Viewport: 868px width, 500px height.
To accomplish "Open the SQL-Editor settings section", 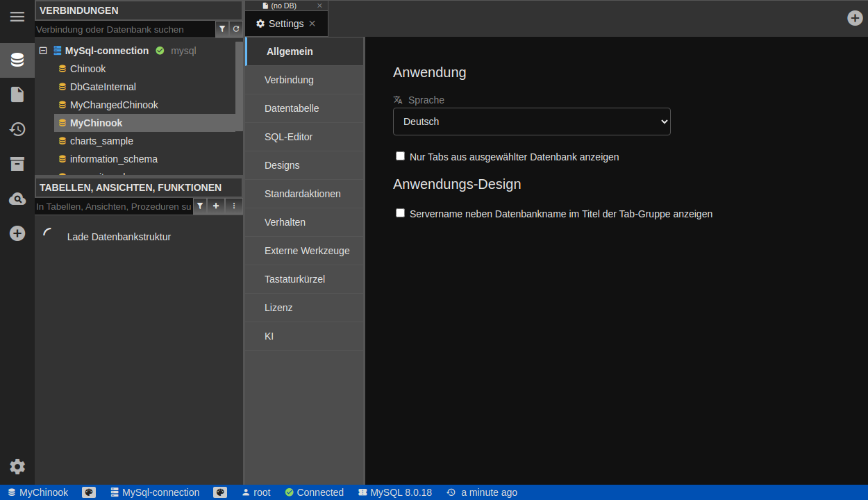I will (289, 137).
